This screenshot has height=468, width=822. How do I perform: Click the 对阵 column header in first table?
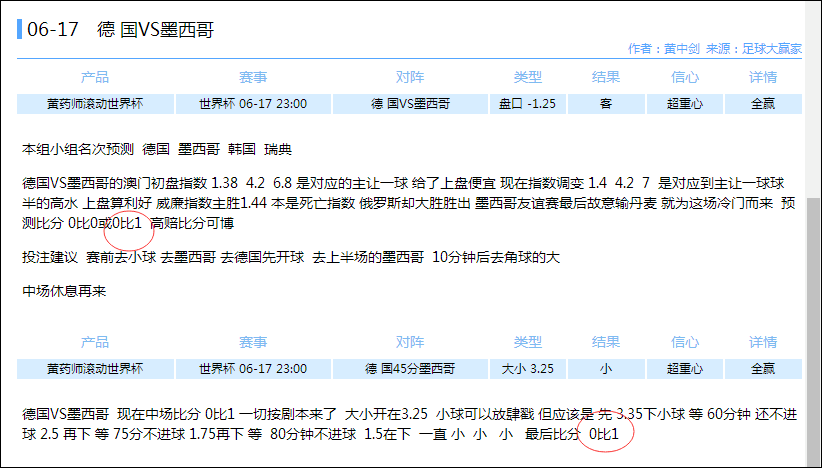click(x=410, y=78)
